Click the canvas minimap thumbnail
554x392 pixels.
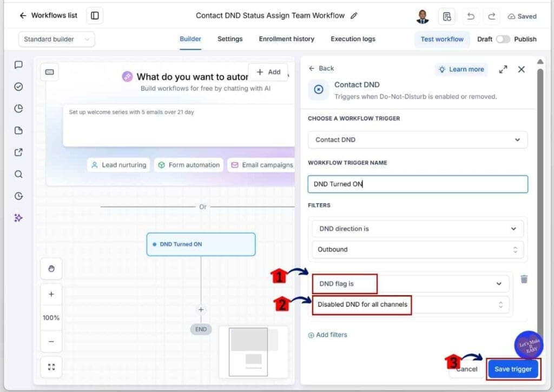click(x=253, y=352)
